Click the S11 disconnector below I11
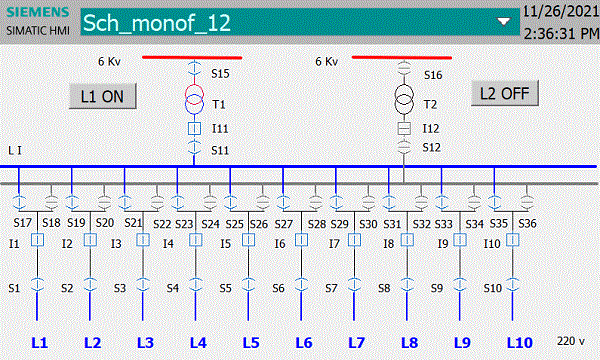 coord(194,148)
